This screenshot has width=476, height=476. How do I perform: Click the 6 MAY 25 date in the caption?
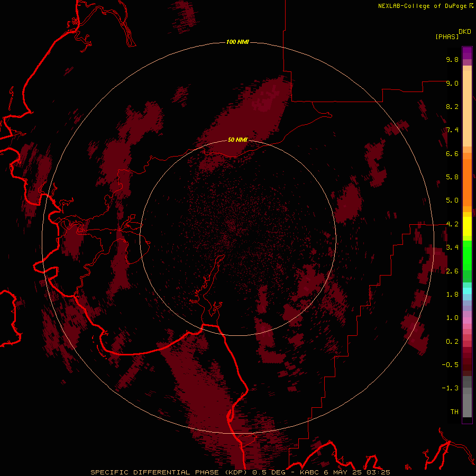point(343,472)
